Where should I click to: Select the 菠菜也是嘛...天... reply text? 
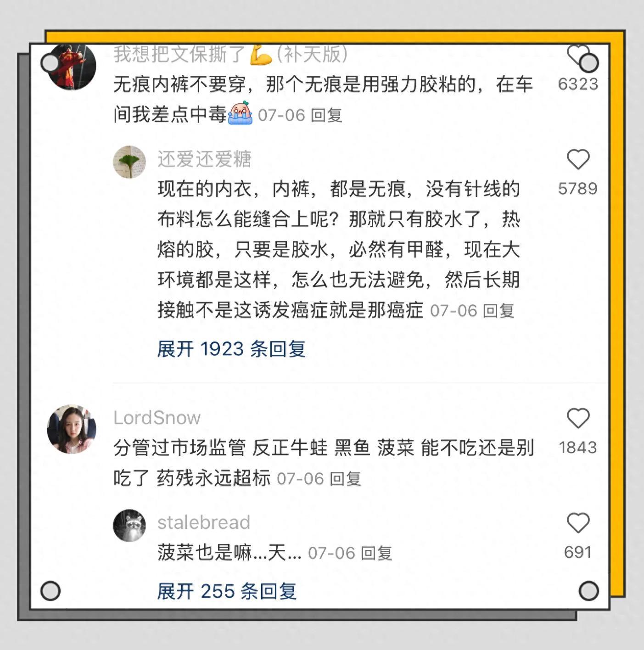coord(230,552)
